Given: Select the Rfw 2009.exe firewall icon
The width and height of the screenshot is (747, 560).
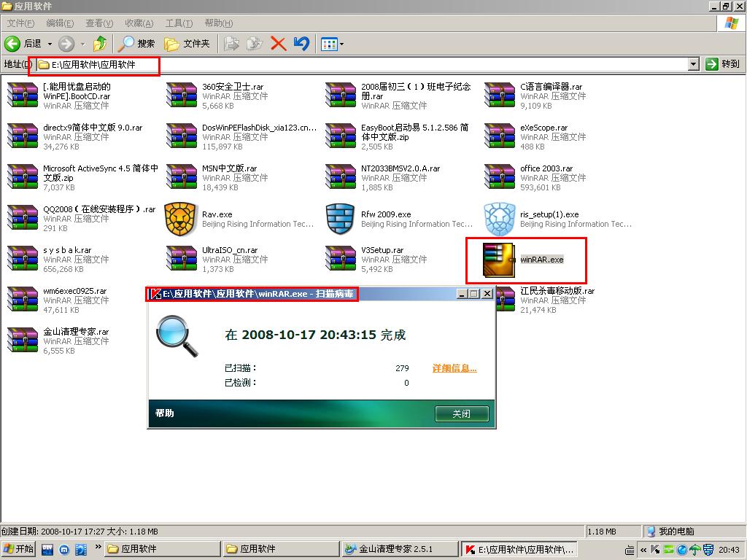Looking at the screenshot, I should point(340,219).
